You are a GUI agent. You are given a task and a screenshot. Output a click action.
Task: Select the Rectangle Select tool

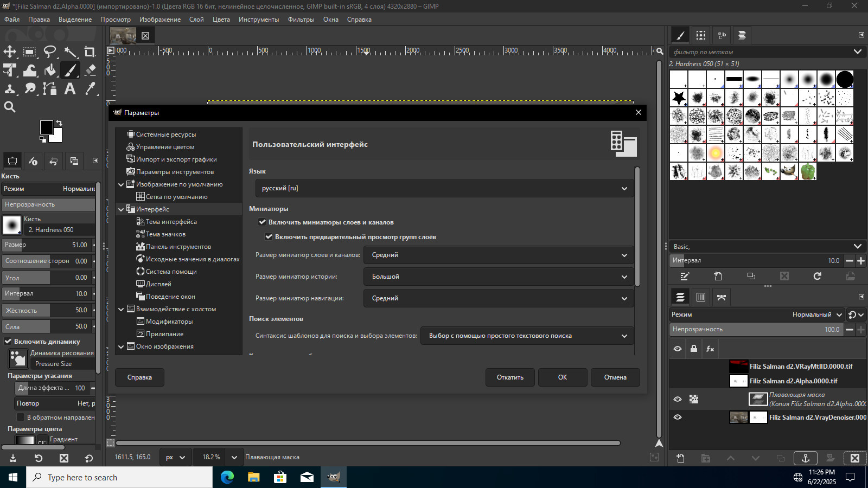point(30,52)
